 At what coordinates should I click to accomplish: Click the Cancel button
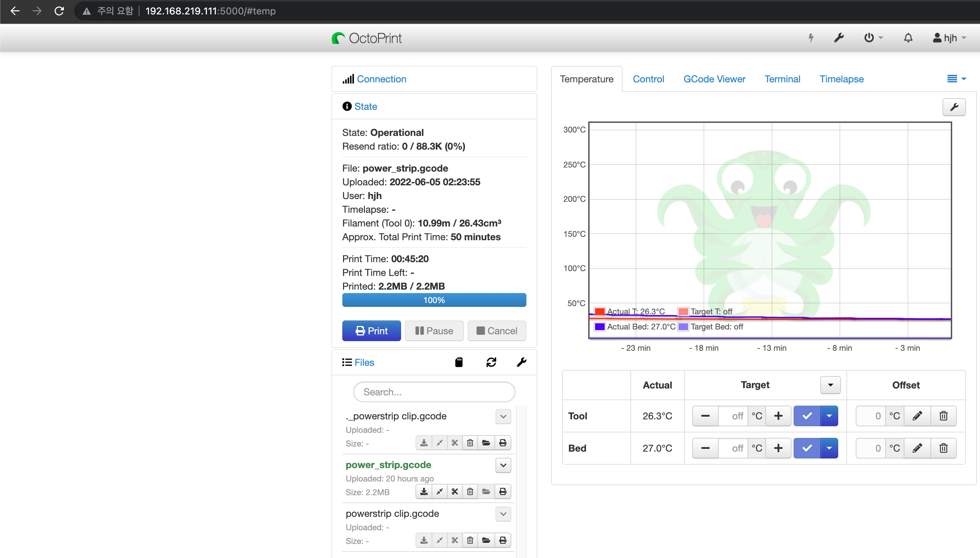[x=497, y=331]
